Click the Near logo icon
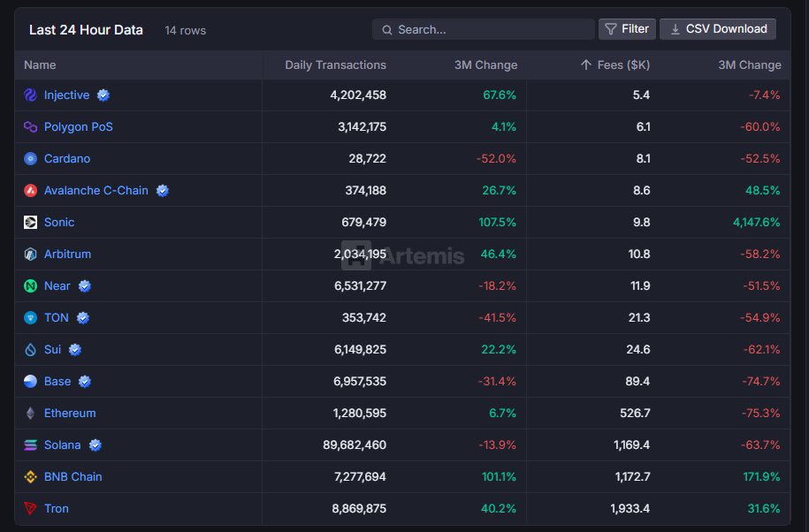This screenshot has height=532, width=809. (30, 286)
